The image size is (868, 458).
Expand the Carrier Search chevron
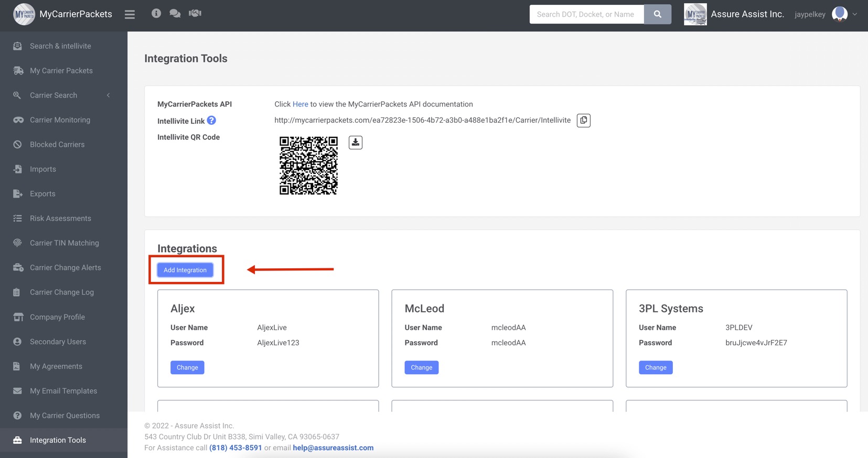click(x=109, y=95)
